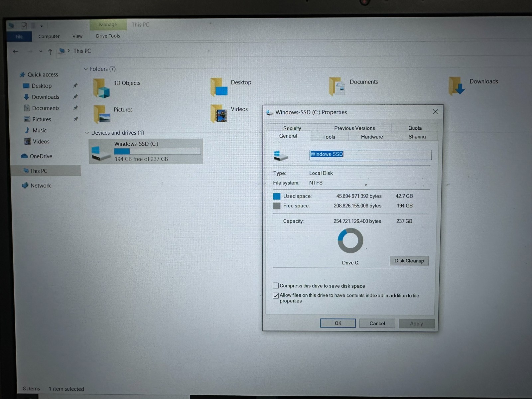Click the gray Free space color swatch
This screenshot has height=399, width=532.
coord(277,206)
